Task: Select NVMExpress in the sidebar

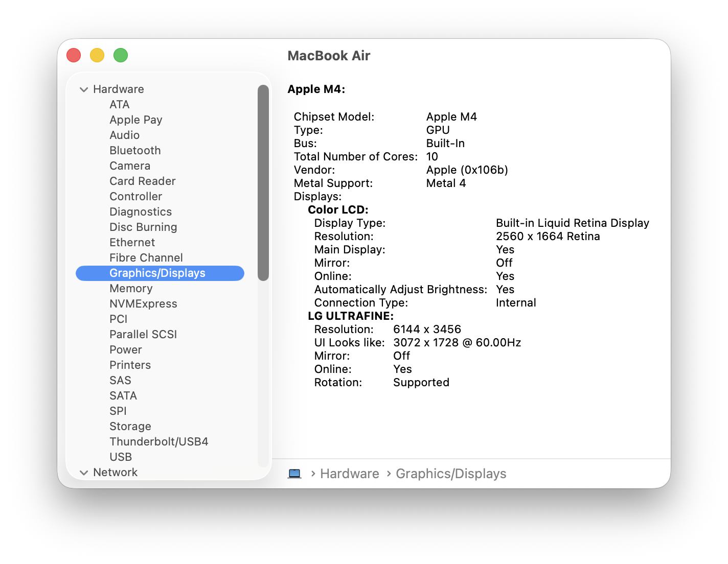Action: point(143,303)
